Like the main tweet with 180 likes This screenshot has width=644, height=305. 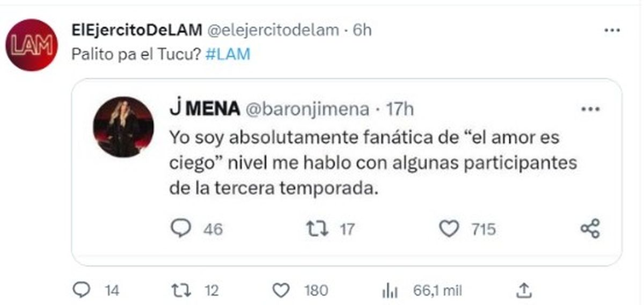click(281, 291)
